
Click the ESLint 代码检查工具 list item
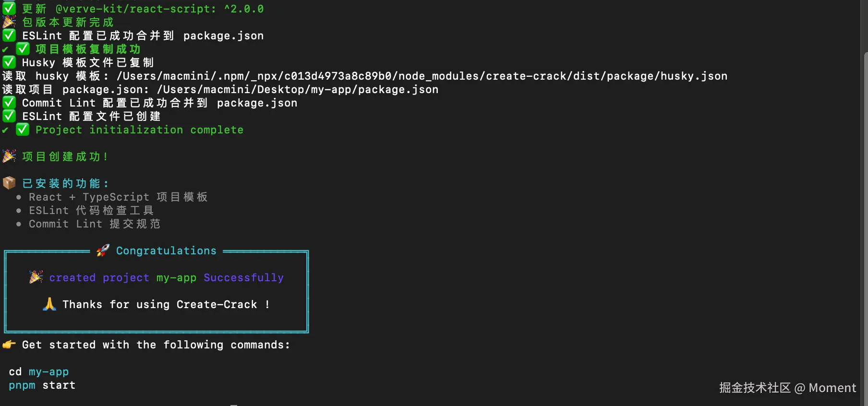point(91,210)
